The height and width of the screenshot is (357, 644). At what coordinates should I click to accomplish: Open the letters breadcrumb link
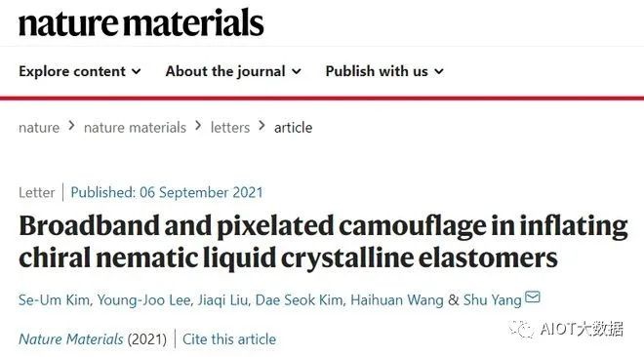point(230,128)
